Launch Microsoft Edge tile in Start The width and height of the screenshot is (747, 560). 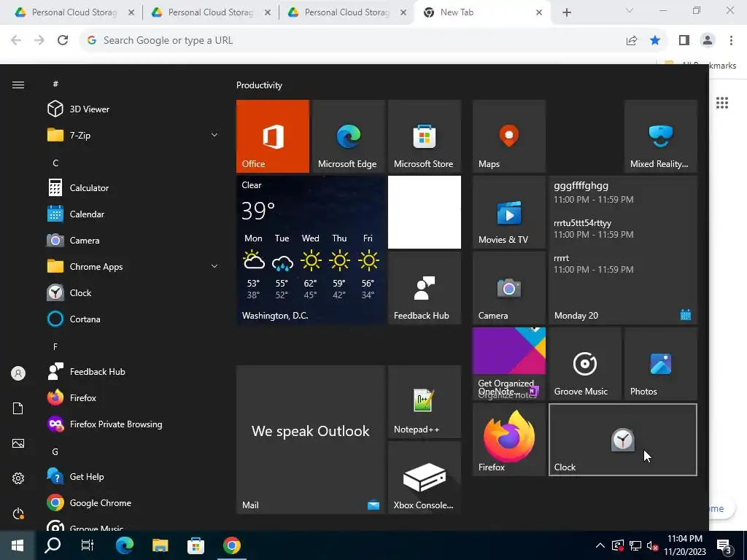[348, 136]
